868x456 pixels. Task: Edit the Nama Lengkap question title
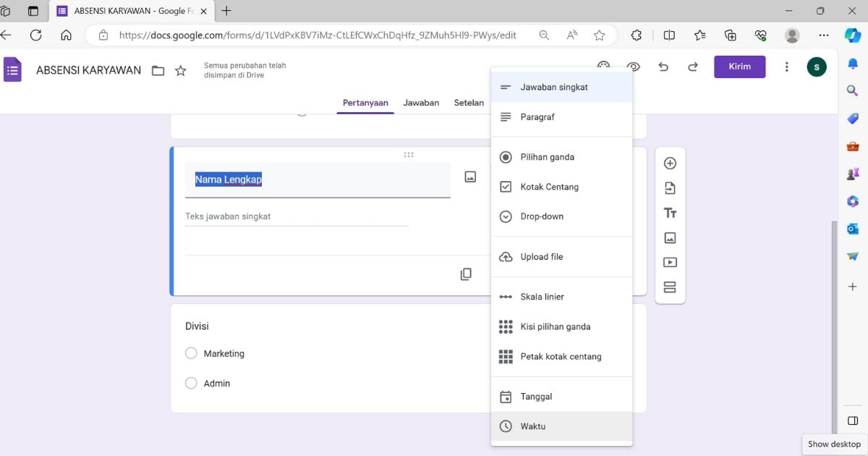(318, 180)
